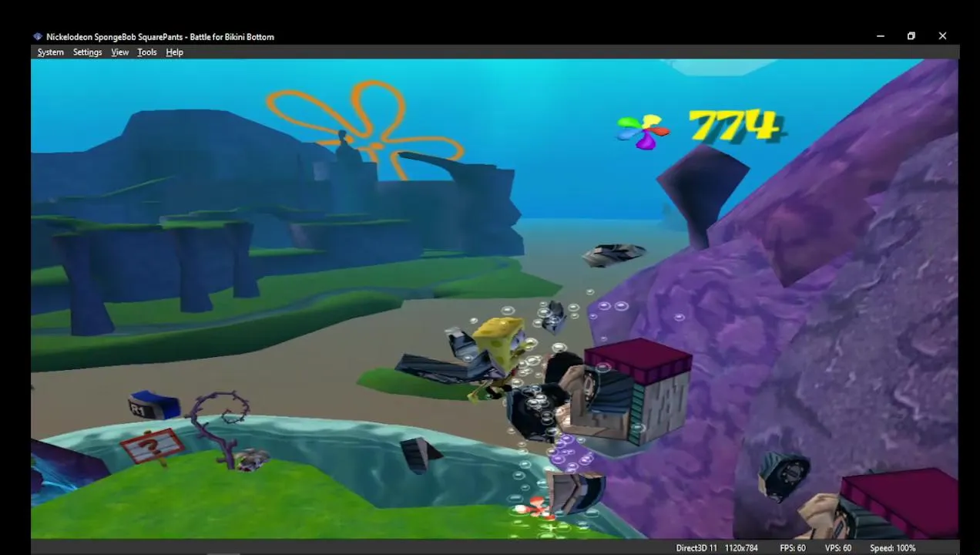
Task: Close the emulator window
Action: [x=942, y=35]
